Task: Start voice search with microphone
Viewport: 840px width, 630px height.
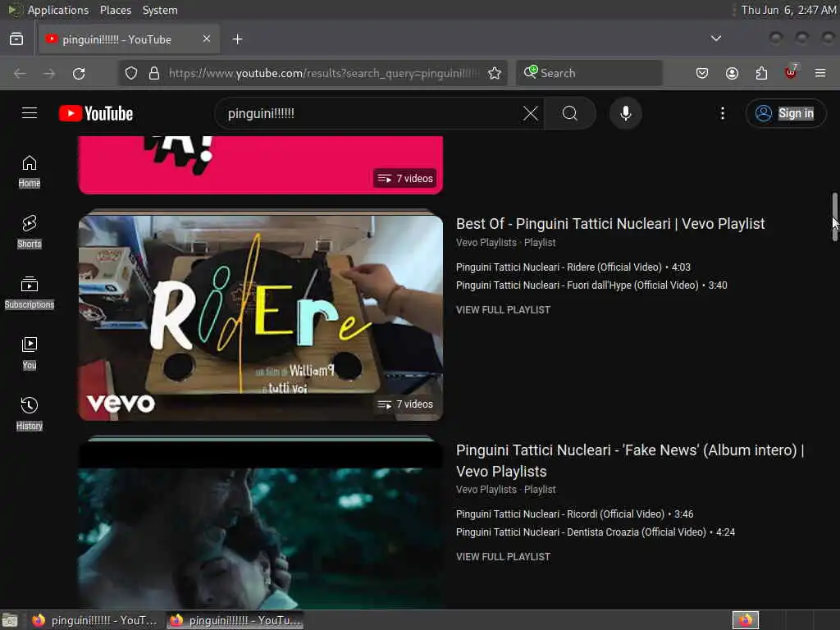Action: tap(625, 113)
